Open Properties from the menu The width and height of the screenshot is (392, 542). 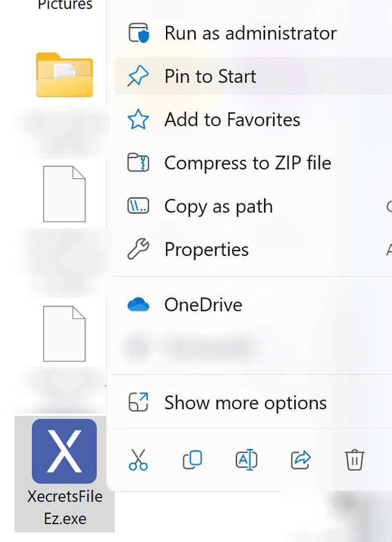coord(206,249)
